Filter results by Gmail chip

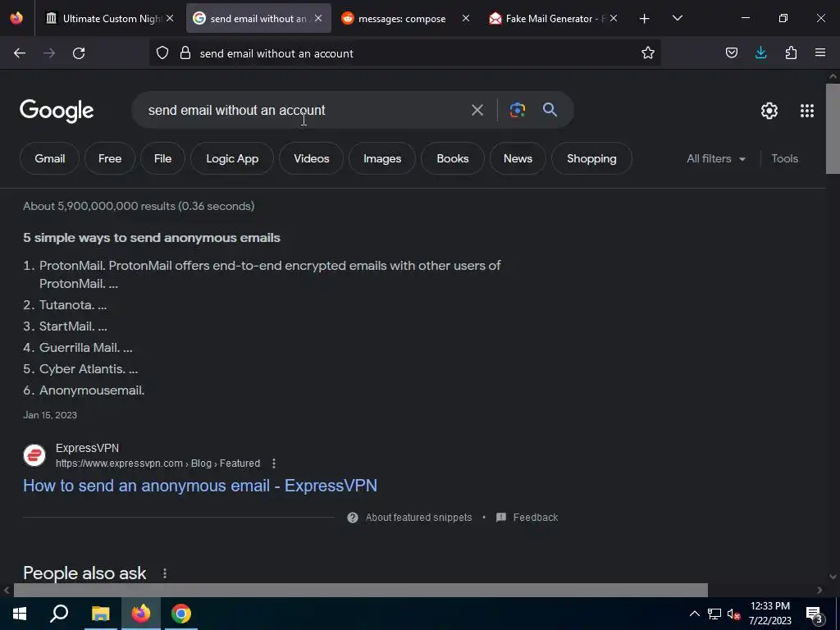[50, 158]
